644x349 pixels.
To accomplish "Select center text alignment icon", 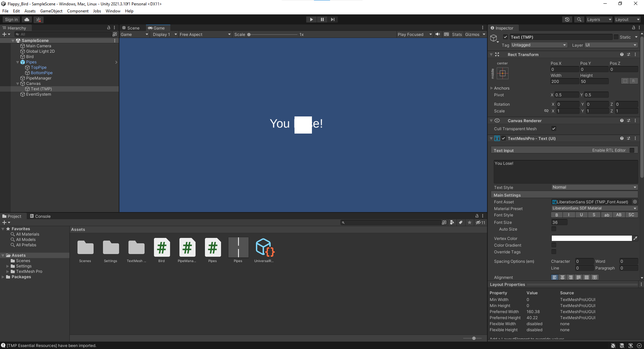I will pos(563,277).
